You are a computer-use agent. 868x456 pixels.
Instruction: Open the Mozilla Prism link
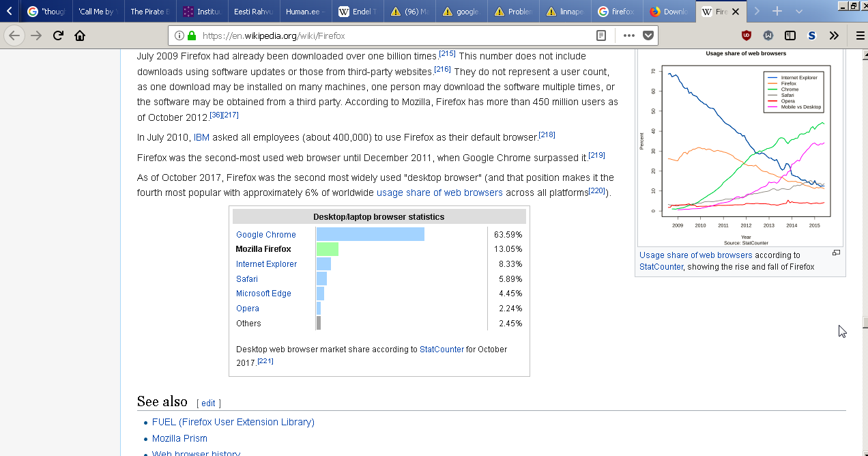click(x=179, y=438)
